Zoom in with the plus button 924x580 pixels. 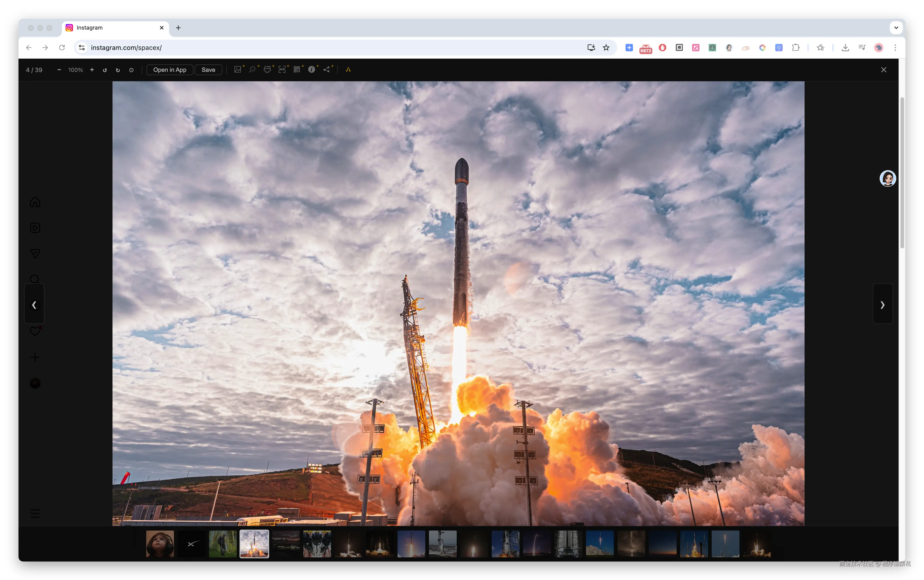tap(92, 69)
